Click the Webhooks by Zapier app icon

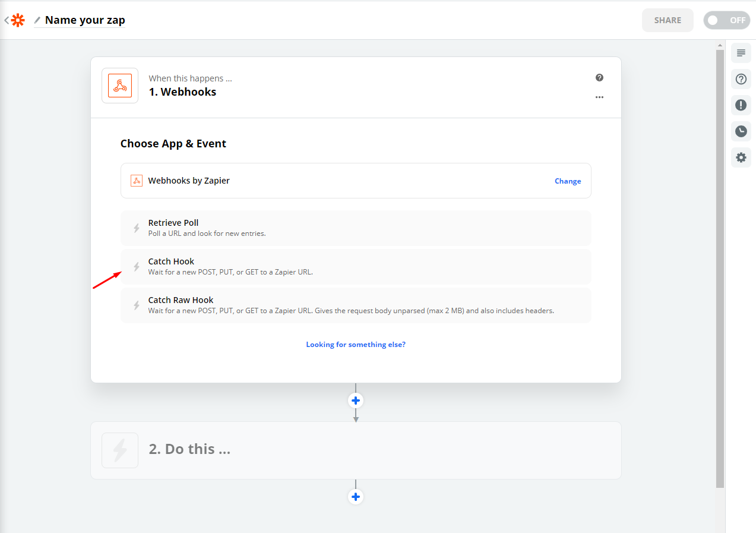[x=137, y=181]
